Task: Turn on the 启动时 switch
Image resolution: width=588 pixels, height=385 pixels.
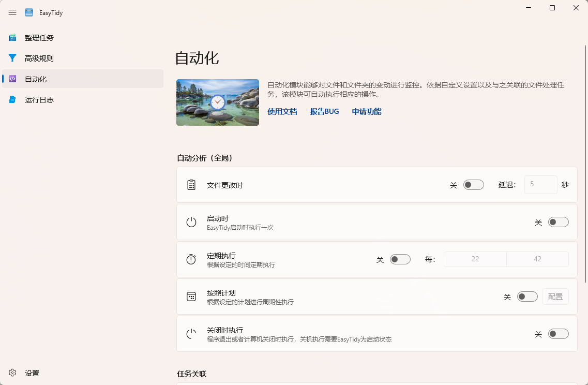Action: tap(559, 222)
